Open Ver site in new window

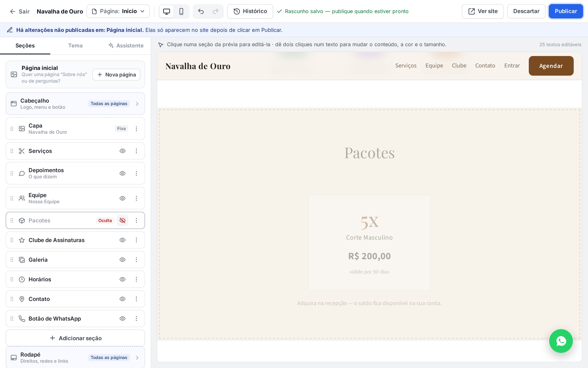coord(483,11)
